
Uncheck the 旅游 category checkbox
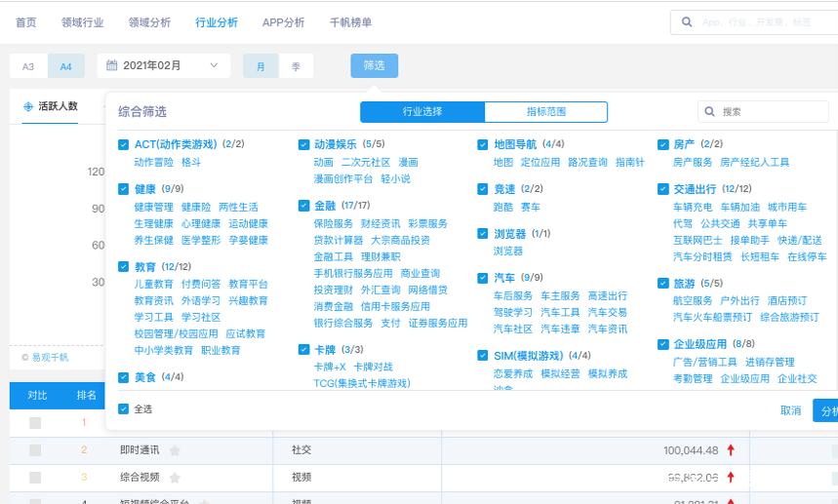663,284
